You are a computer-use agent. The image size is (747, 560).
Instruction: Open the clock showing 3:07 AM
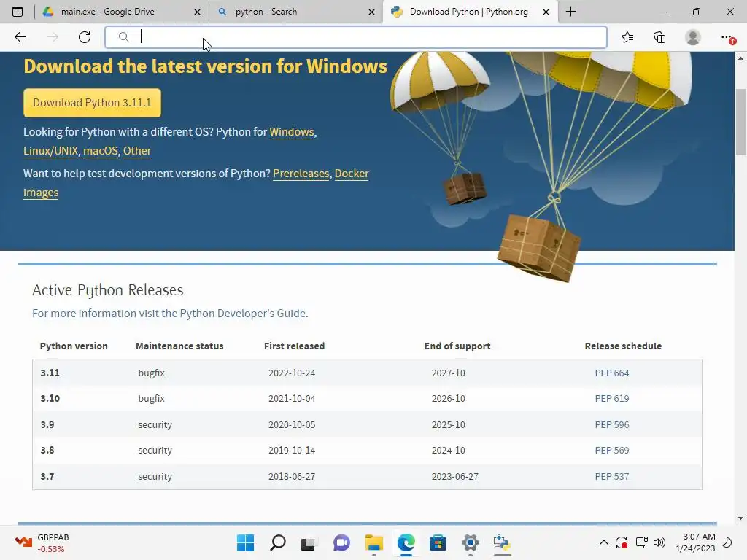[695, 542]
